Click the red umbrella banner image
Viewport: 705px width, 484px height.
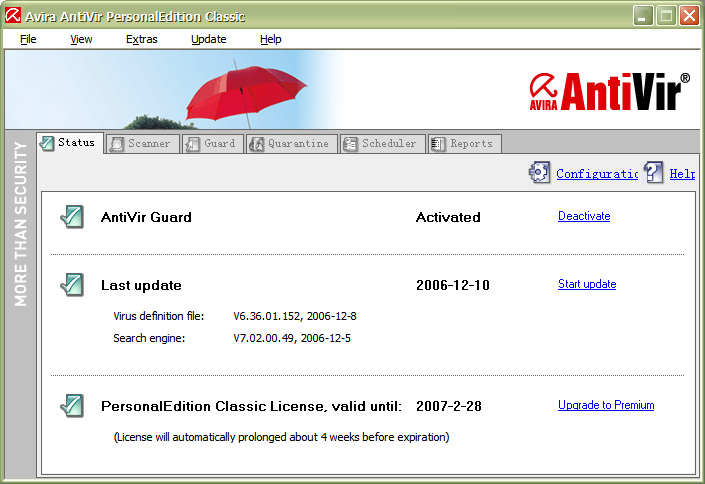coord(247,94)
